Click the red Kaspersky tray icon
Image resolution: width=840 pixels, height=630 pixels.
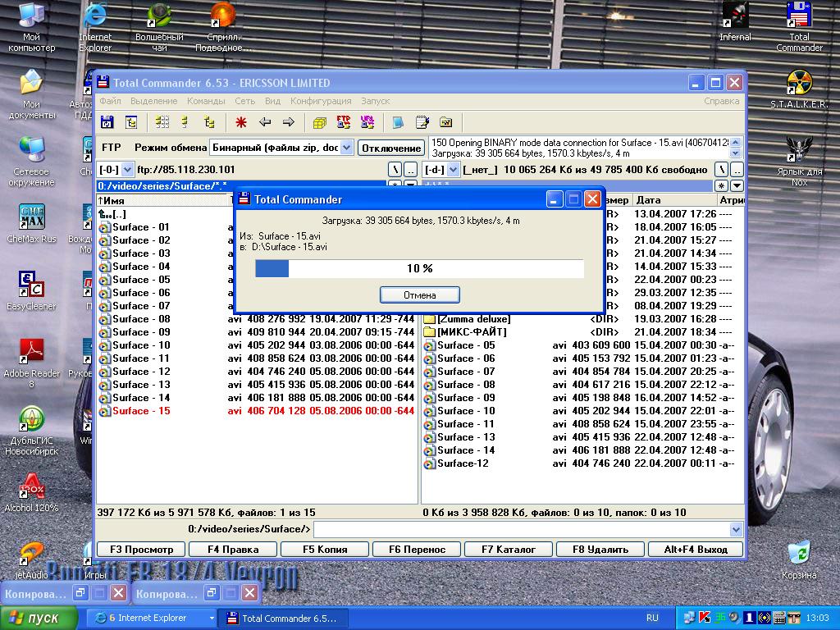coord(705,618)
